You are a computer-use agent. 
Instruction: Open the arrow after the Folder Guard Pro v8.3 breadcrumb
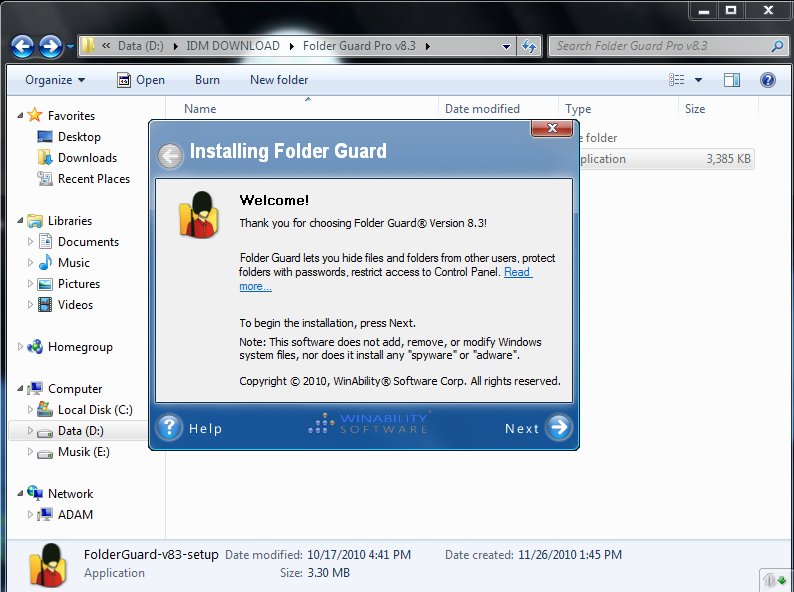pos(428,46)
